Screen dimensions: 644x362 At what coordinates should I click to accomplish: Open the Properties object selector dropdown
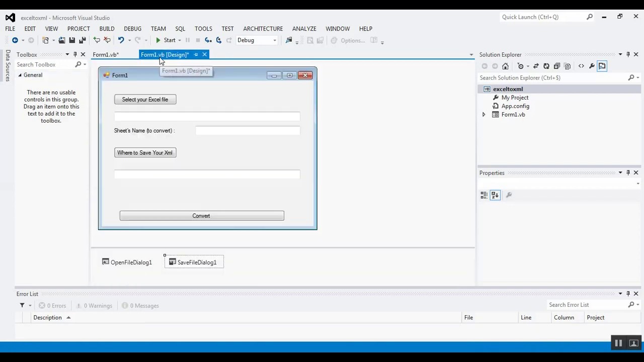pos(638,184)
